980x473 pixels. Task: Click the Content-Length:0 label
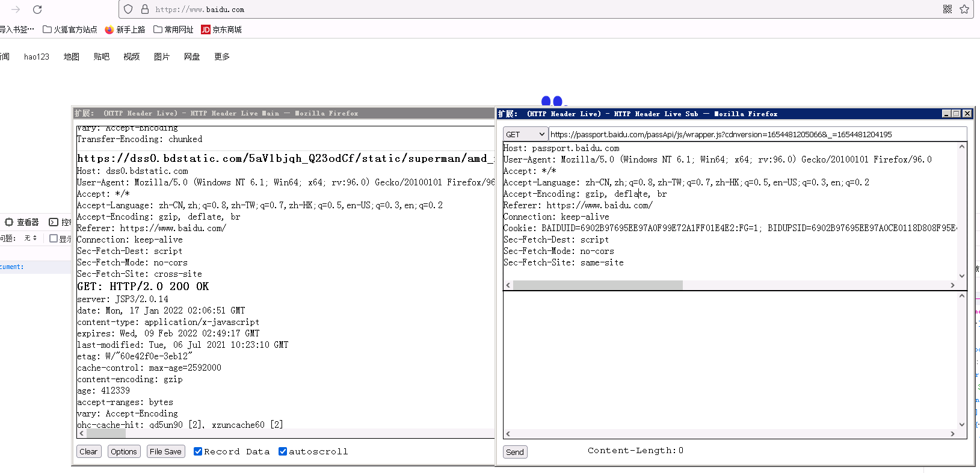coord(635,451)
